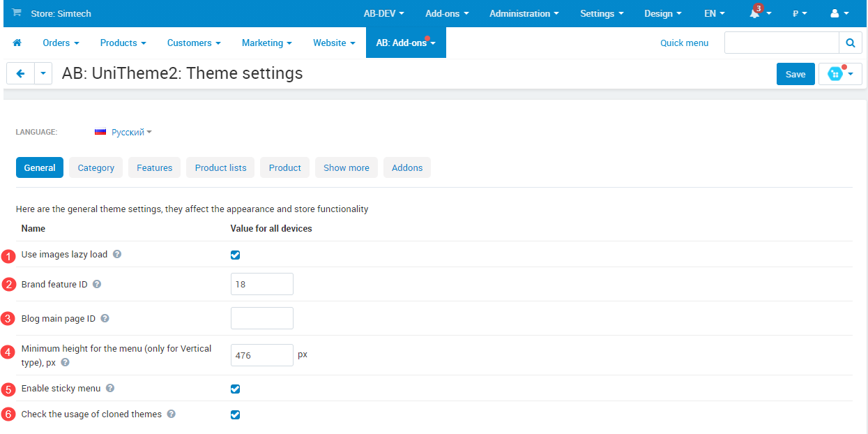Click the Brand feature ID input field
The image size is (868, 434).
262,284
